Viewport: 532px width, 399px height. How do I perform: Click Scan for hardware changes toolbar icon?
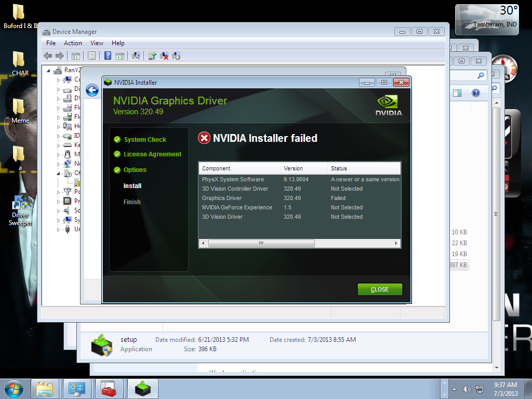click(x=136, y=56)
